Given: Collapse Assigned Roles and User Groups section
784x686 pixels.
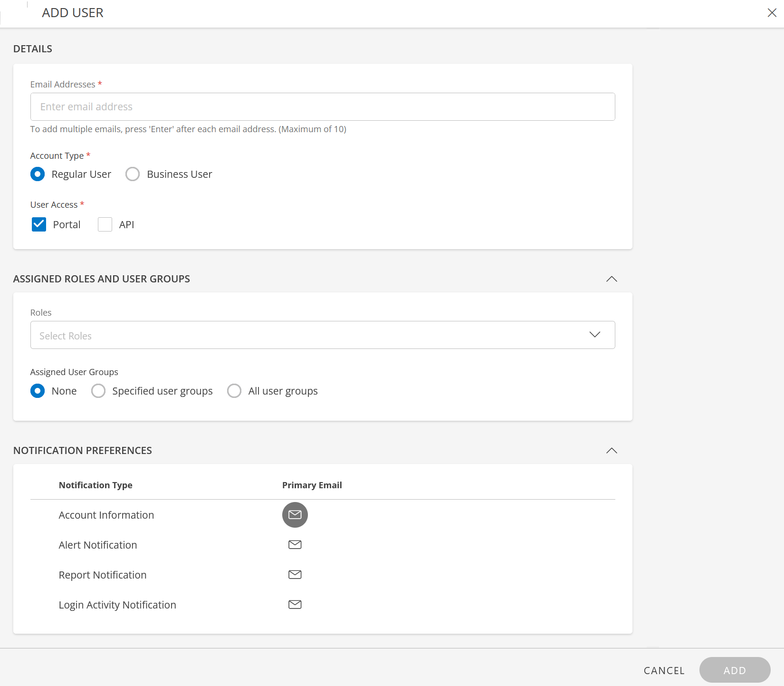Looking at the screenshot, I should tap(612, 279).
